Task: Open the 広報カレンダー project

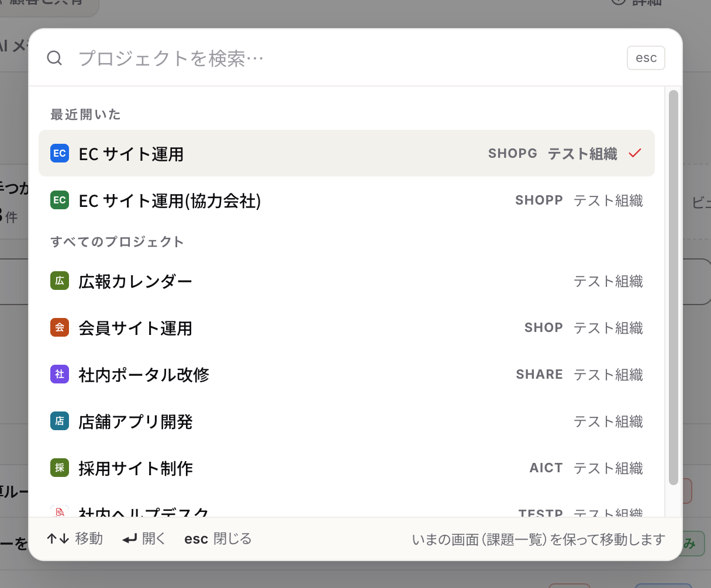Action: pyautogui.click(x=347, y=281)
